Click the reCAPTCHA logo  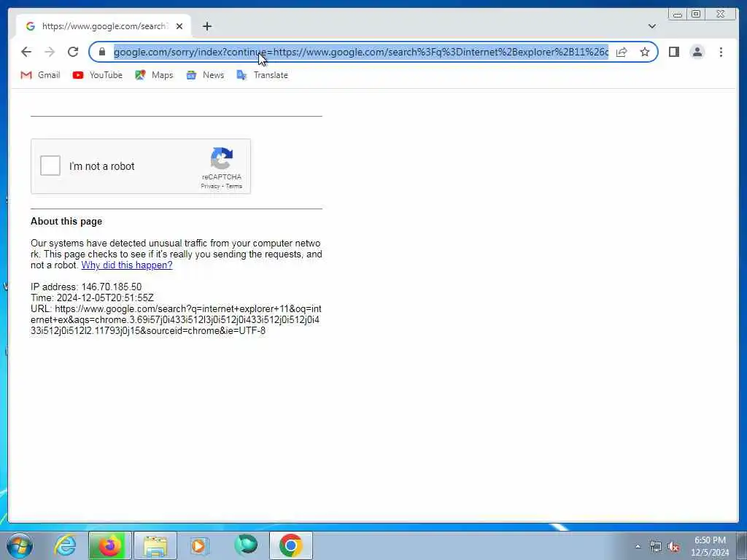tap(222, 158)
